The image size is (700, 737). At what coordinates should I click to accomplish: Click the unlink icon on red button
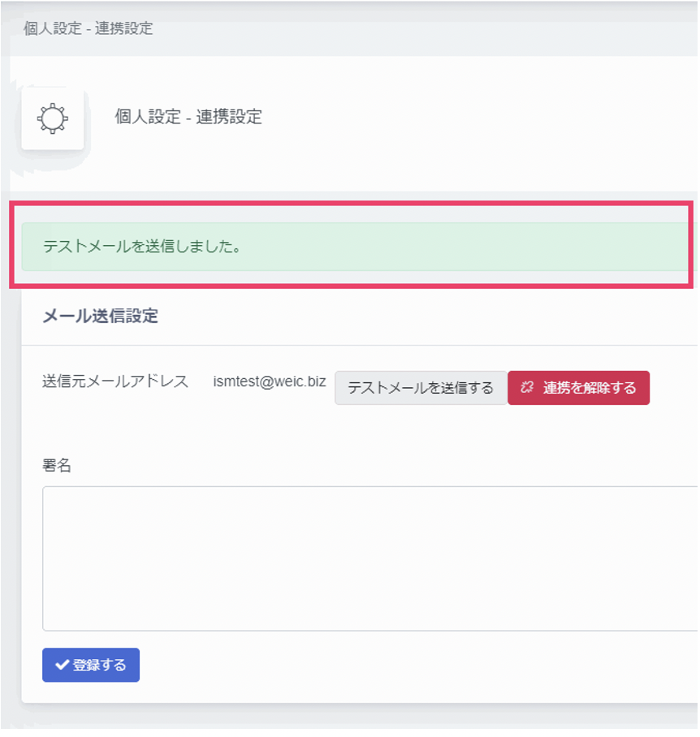pyautogui.click(x=527, y=388)
